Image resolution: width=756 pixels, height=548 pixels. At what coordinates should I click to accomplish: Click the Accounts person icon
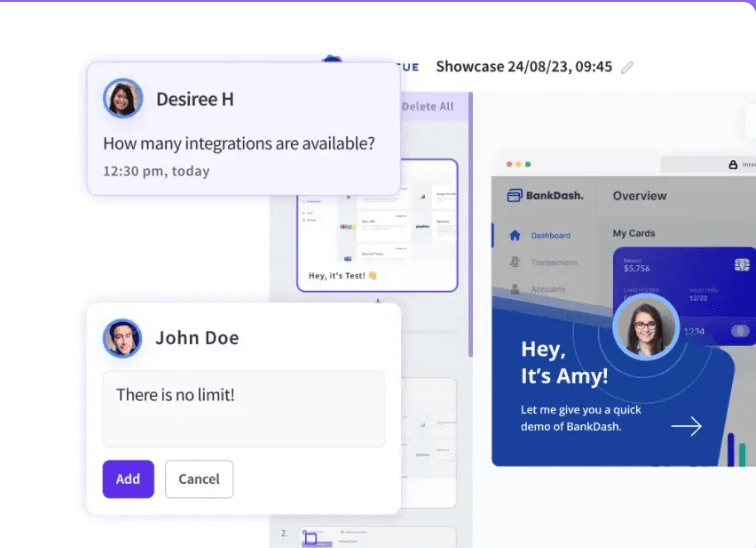(x=515, y=289)
